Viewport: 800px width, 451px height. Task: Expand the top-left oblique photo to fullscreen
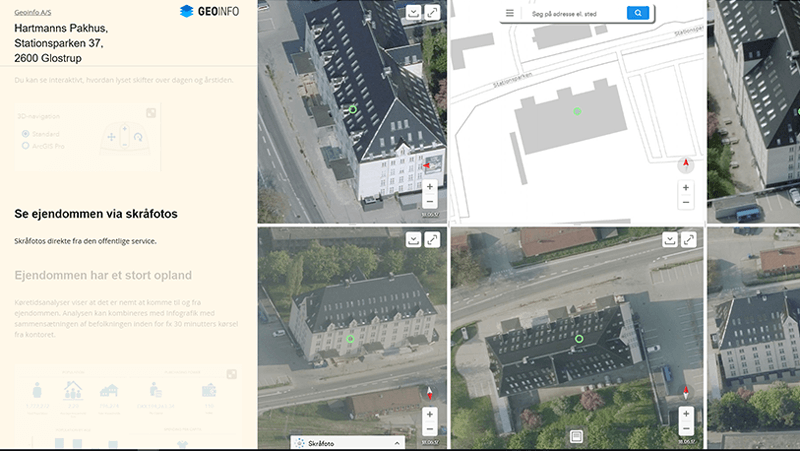point(433,13)
